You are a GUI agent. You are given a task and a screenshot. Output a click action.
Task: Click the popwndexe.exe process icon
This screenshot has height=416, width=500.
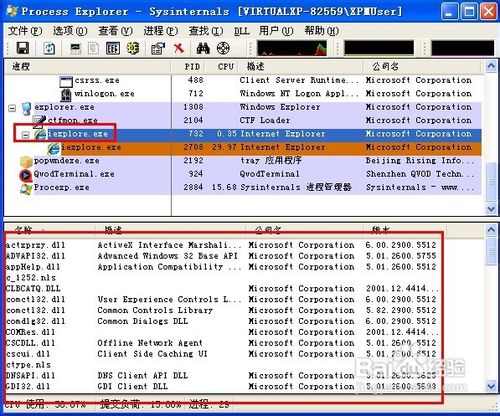26,162
